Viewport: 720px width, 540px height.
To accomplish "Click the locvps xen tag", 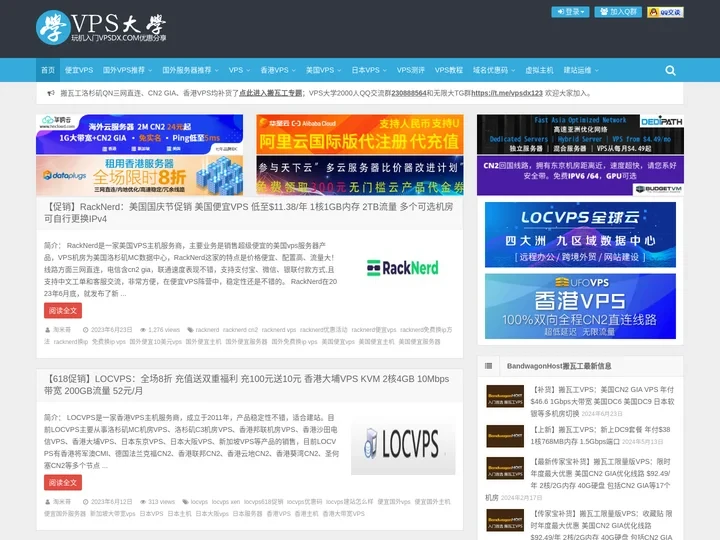I will pyautogui.click(x=226, y=502).
